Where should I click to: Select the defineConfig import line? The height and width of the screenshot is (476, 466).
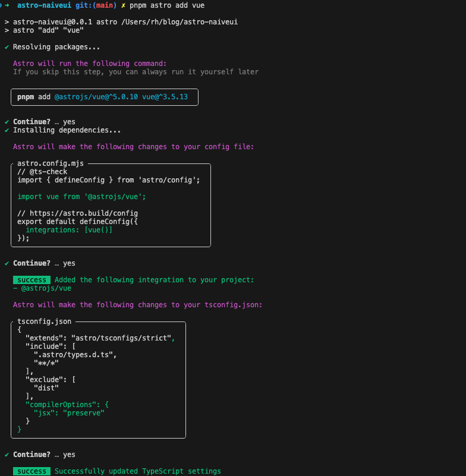point(109,180)
